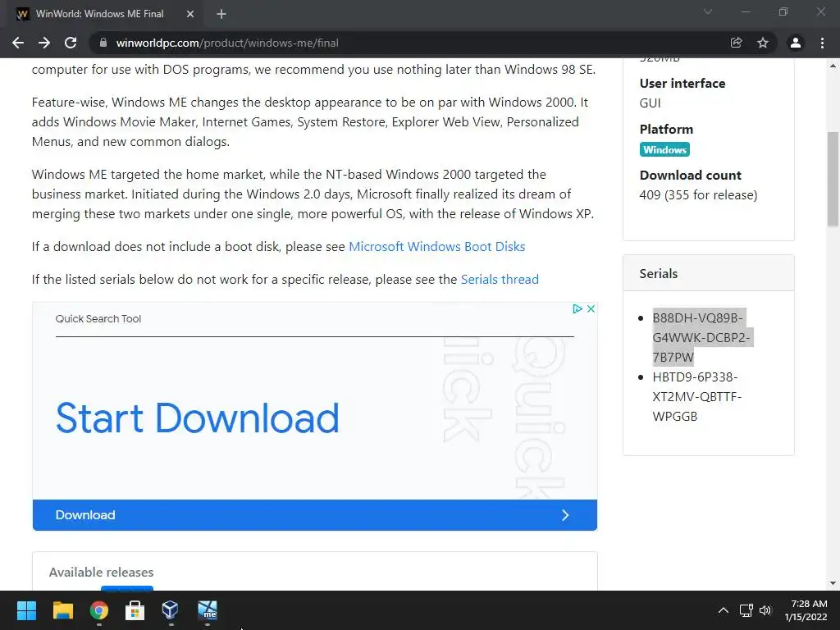Click the network icon in system tray
Screen dimensions: 840x630
pos(746,610)
